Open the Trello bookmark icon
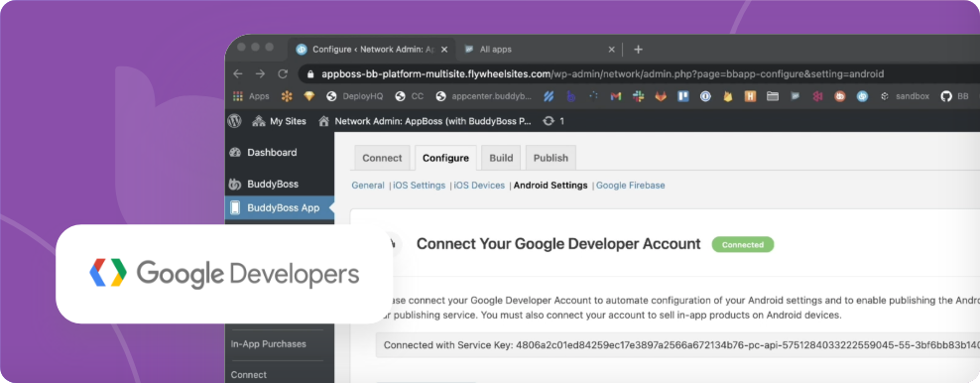The height and width of the screenshot is (383, 980). tap(683, 96)
